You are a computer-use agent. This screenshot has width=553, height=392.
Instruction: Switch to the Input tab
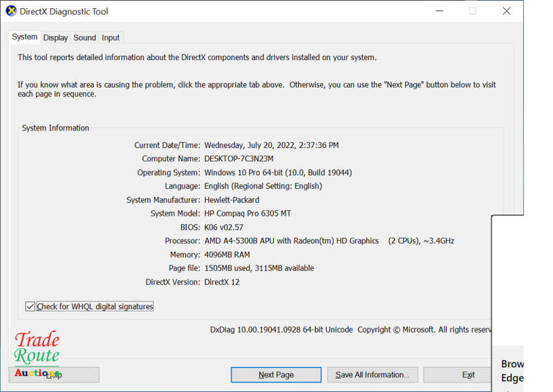tap(111, 38)
